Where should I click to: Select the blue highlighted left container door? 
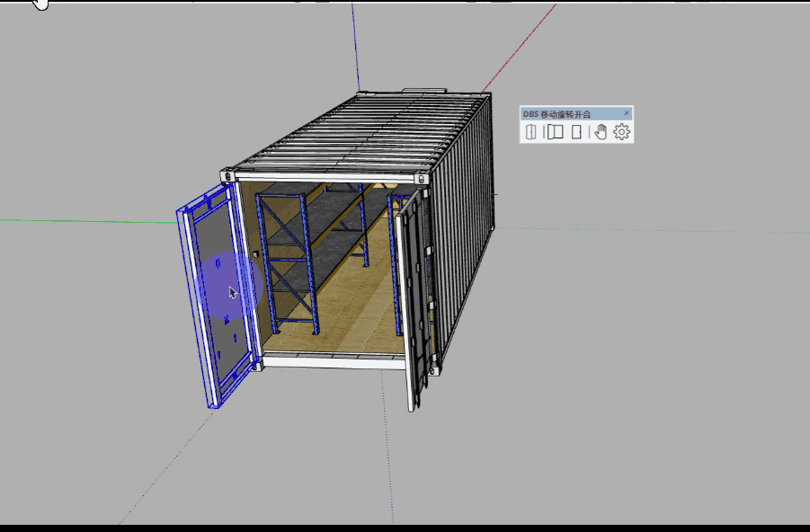point(214,297)
